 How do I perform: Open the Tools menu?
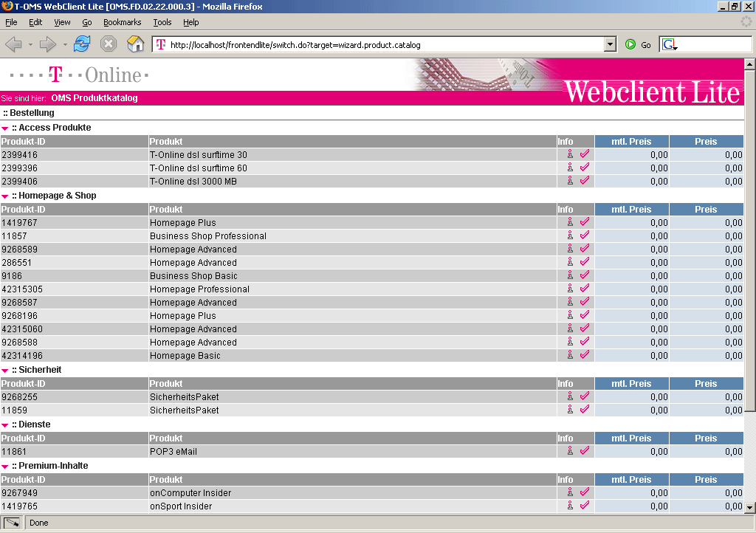[x=162, y=23]
